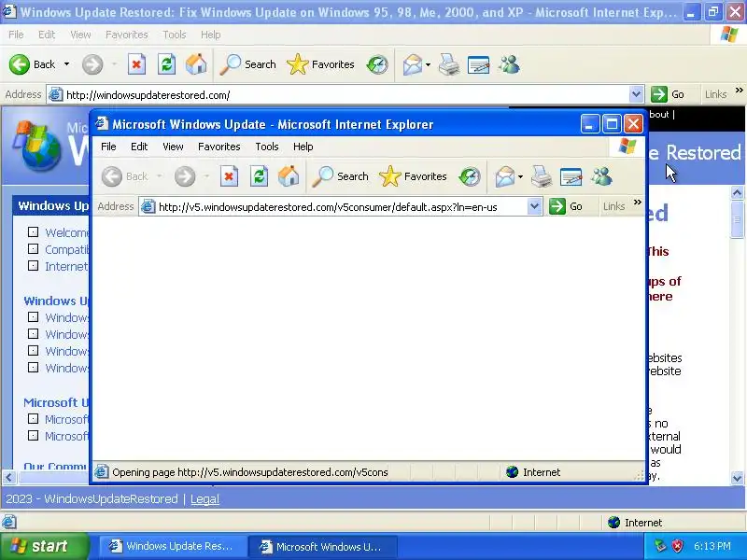747x560 pixels.
Task: Open the Internet… sidebar link
Action: coord(66,266)
